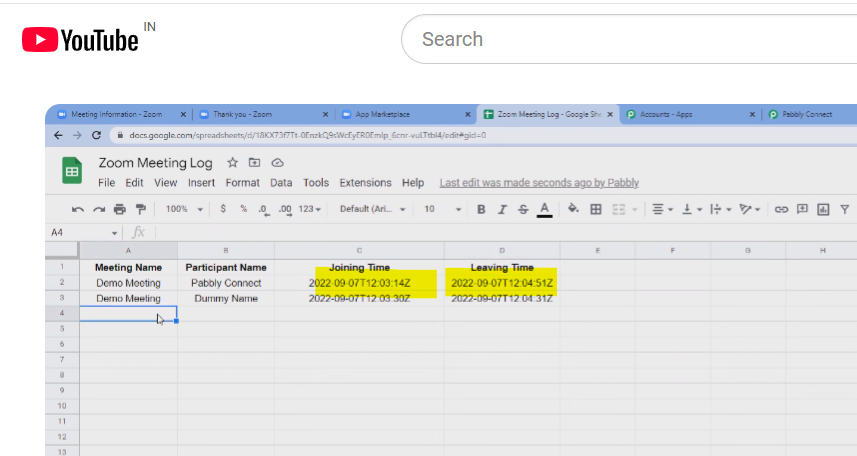Toggle italic formatting
This screenshot has width=857, height=456.
coord(502,209)
